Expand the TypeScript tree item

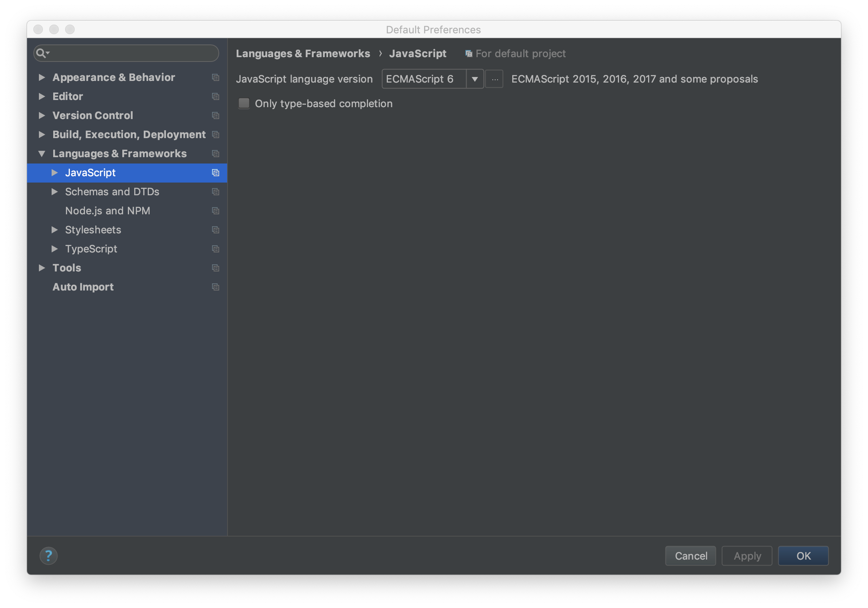[x=55, y=249]
